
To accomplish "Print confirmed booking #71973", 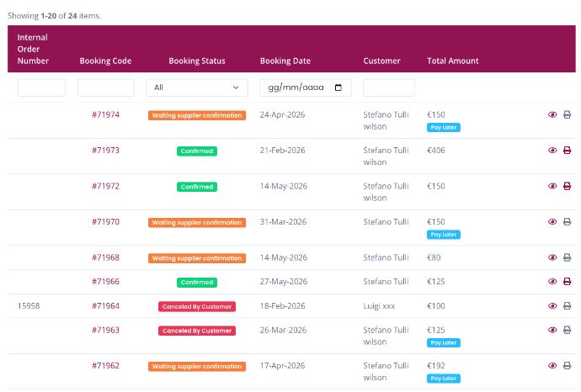I will [567, 151].
